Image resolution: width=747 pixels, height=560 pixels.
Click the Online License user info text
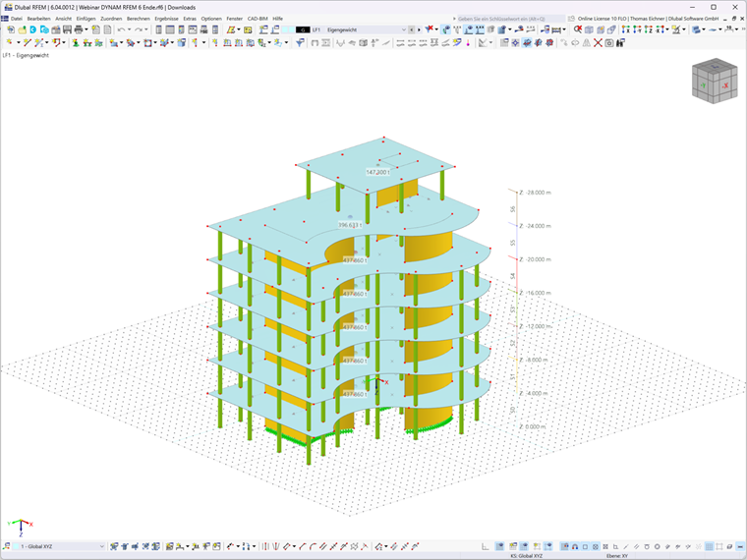pos(648,19)
